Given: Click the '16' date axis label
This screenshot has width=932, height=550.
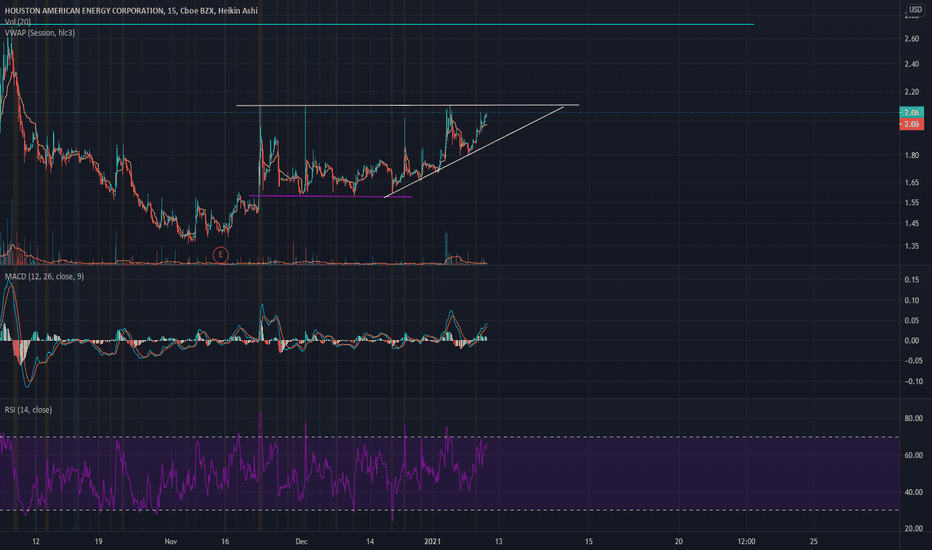Looking at the screenshot, I should 225,542.
